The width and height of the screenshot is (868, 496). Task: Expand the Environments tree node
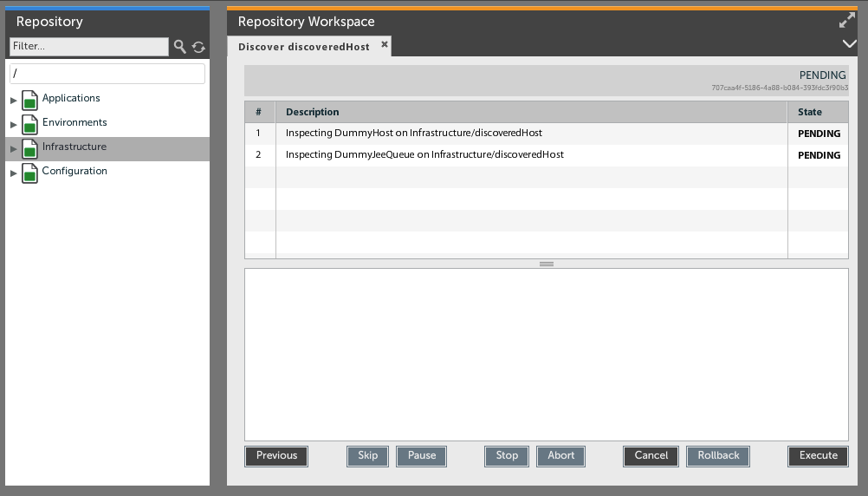(x=13, y=125)
